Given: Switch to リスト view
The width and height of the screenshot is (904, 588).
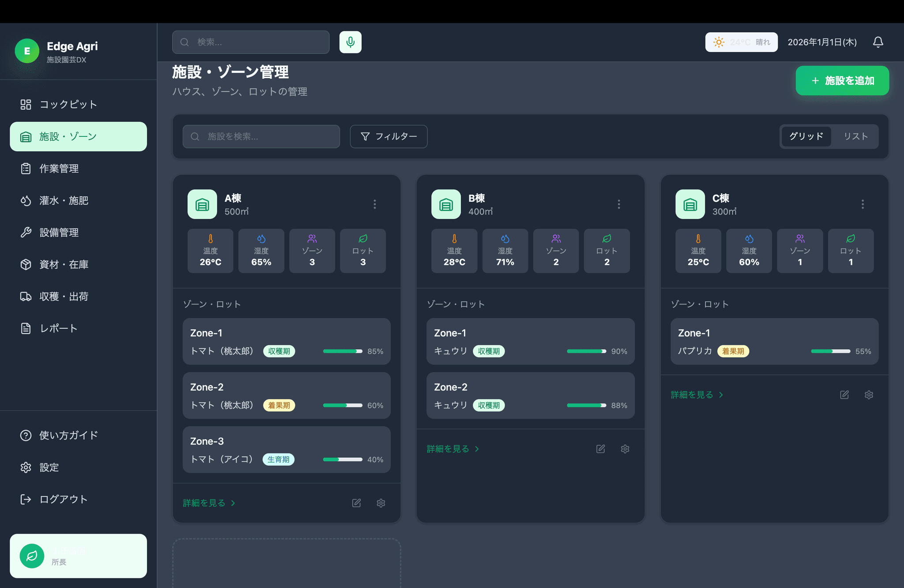Looking at the screenshot, I should click(x=855, y=136).
